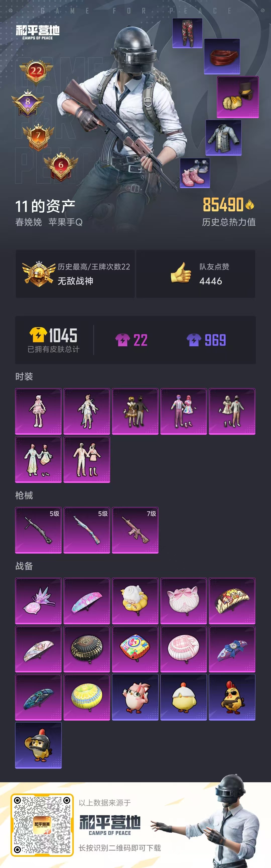Screen dimensions: 271x868
Task: Click the first 5级 gun skin
Action: click(38, 530)
